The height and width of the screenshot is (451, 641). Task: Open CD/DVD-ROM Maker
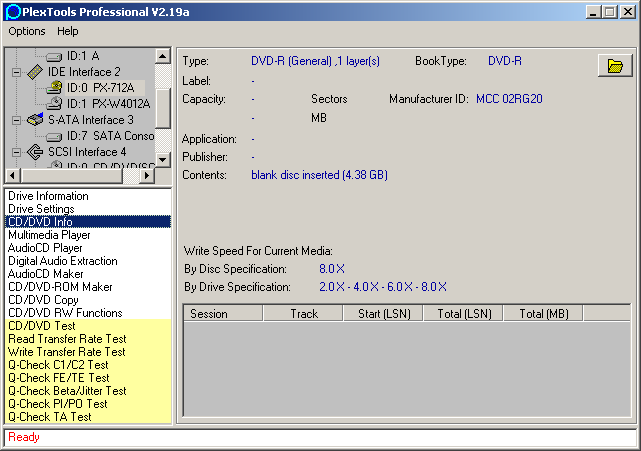[x=88, y=287]
